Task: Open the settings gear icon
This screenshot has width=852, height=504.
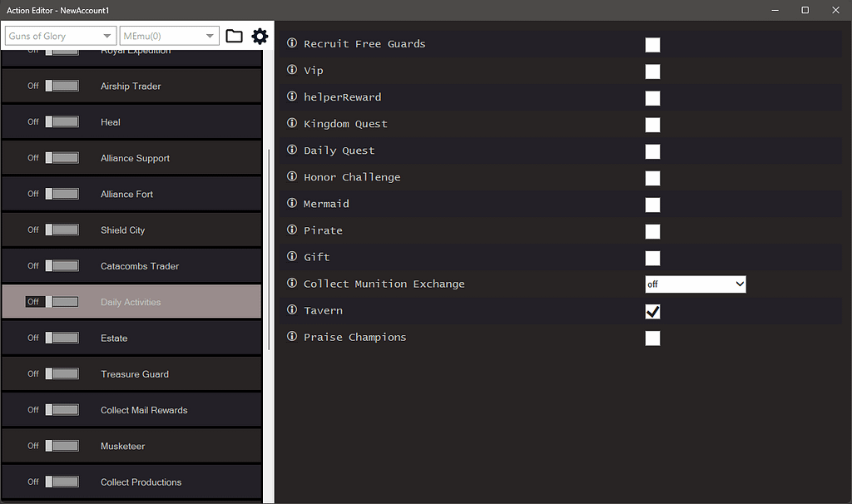Action: (260, 36)
